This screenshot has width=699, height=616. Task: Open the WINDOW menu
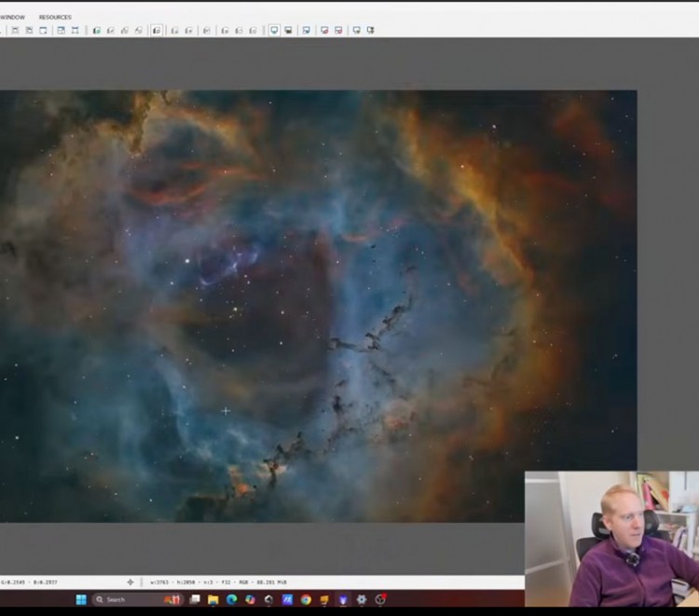click(12, 17)
